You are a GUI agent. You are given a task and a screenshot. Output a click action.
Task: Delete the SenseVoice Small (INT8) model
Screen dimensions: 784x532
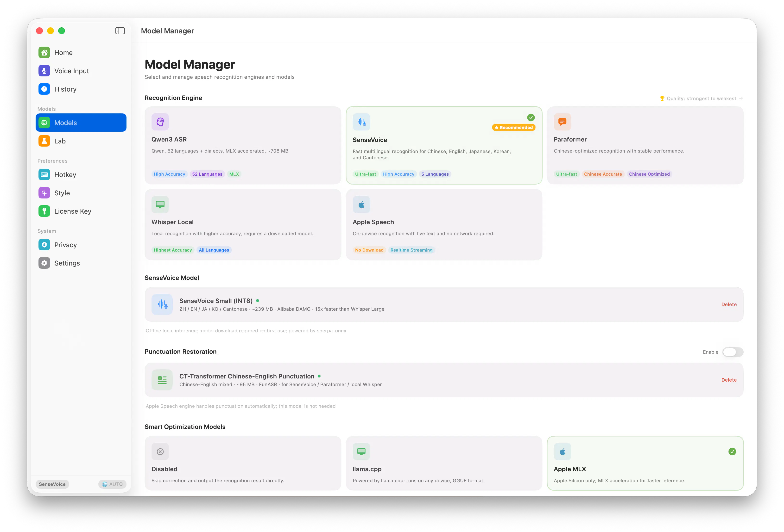point(729,304)
